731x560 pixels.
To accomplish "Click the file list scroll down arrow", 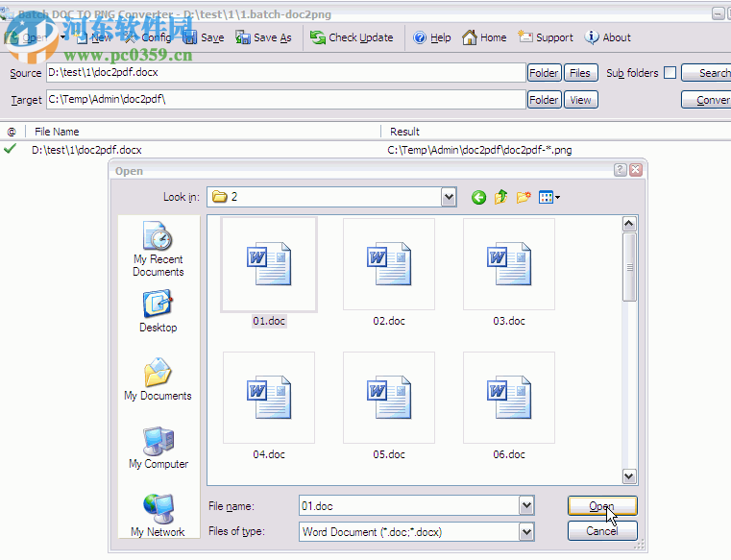I will coord(629,476).
